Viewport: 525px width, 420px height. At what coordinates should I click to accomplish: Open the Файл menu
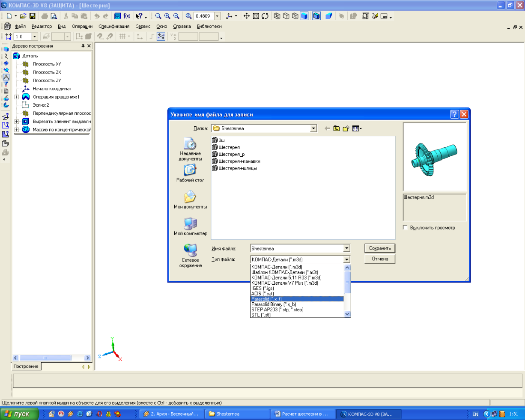pyautogui.click(x=20, y=26)
